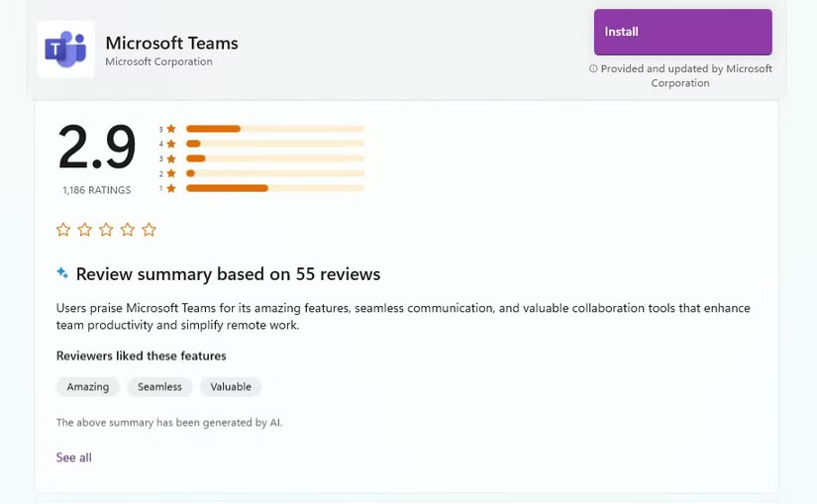Click the '1,186 RATINGS' count label
This screenshot has height=504, width=817.
tap(96, 190)
